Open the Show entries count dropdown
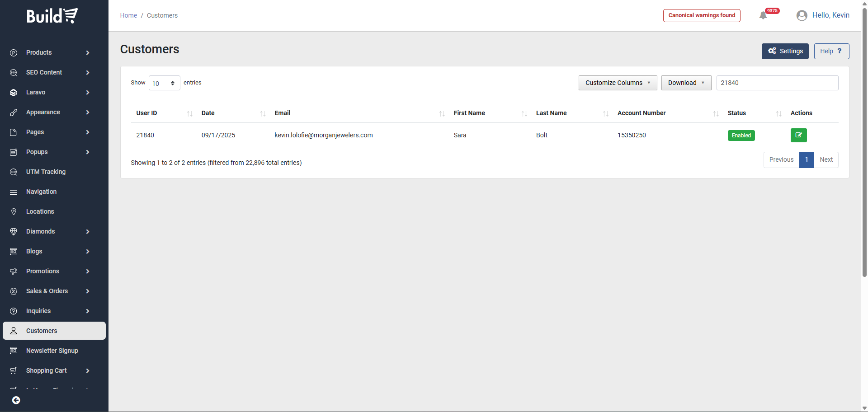This screenshot has height=412, width=868. tap(165, 83)
